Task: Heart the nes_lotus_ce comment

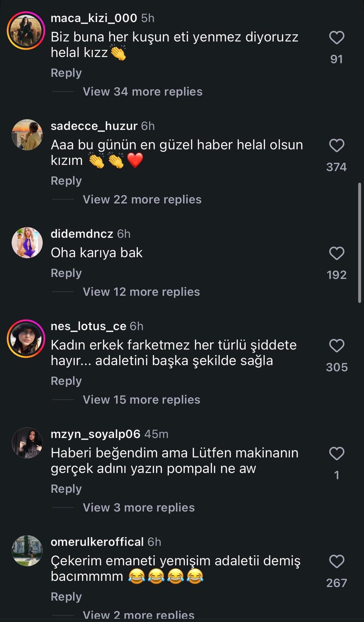Action: pos(336,346)
